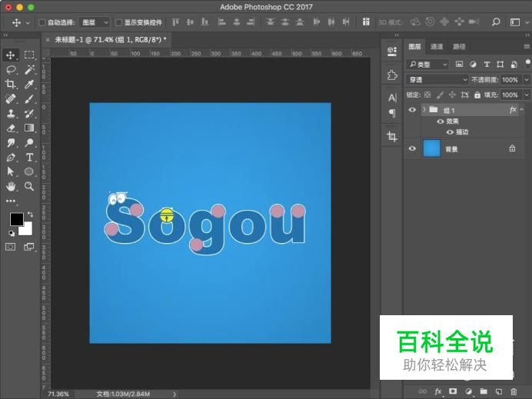This screenshot has width=532, height=399.
Task: Click delete layer trash icon
Action: [514, 391]
